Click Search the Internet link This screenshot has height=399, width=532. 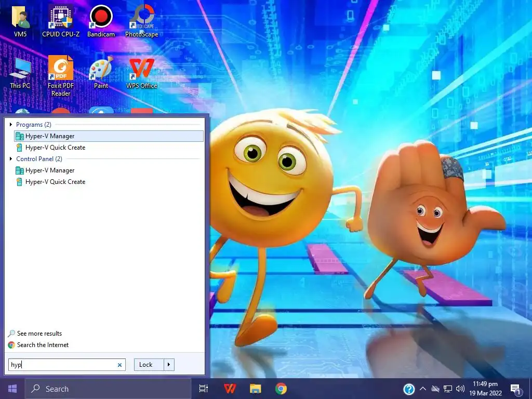(x=43, y=345)
